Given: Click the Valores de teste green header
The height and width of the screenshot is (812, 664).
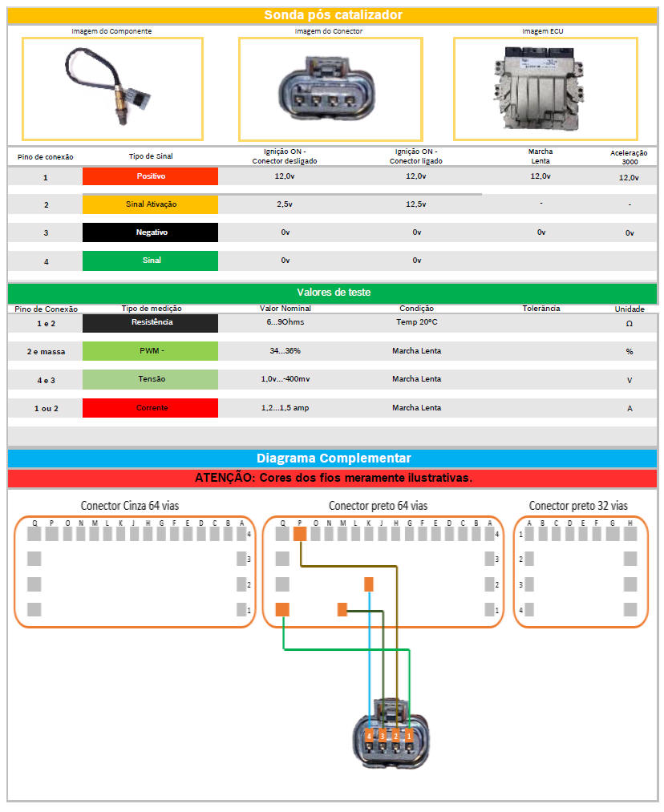Looking at the screenshot, I should [x=332, y=293].
